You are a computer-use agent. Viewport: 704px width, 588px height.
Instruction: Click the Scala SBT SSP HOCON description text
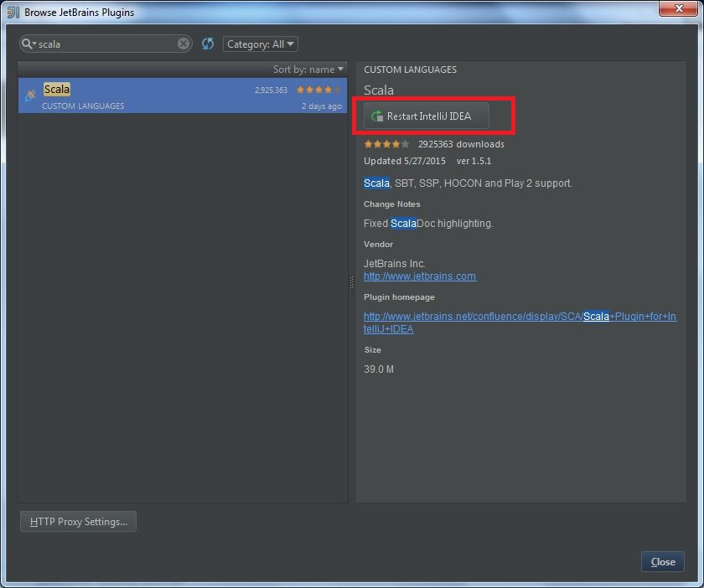coord(468,183)
